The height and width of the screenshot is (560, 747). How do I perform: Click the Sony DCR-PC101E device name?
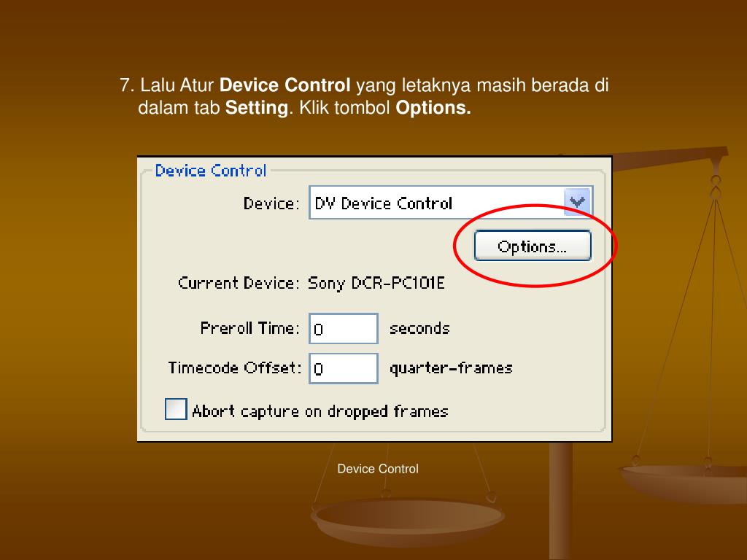376,284
